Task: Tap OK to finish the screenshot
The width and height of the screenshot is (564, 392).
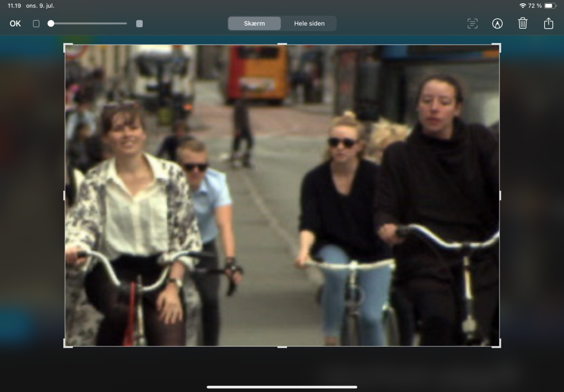Action: (15, 24)
